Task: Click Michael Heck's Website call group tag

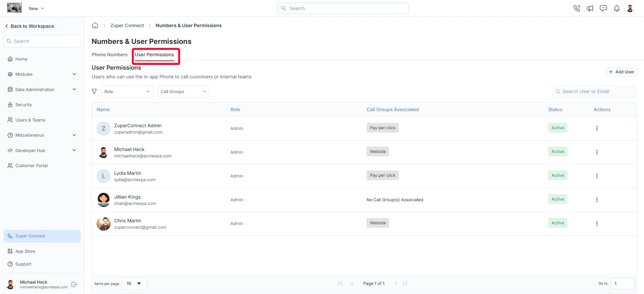Action: 378,152
